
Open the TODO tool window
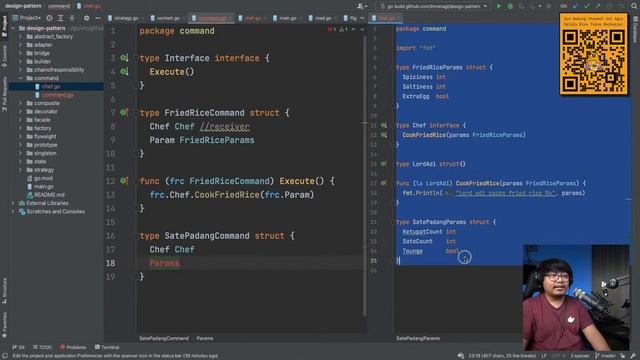pyautogui.click(x=42, y=347)
